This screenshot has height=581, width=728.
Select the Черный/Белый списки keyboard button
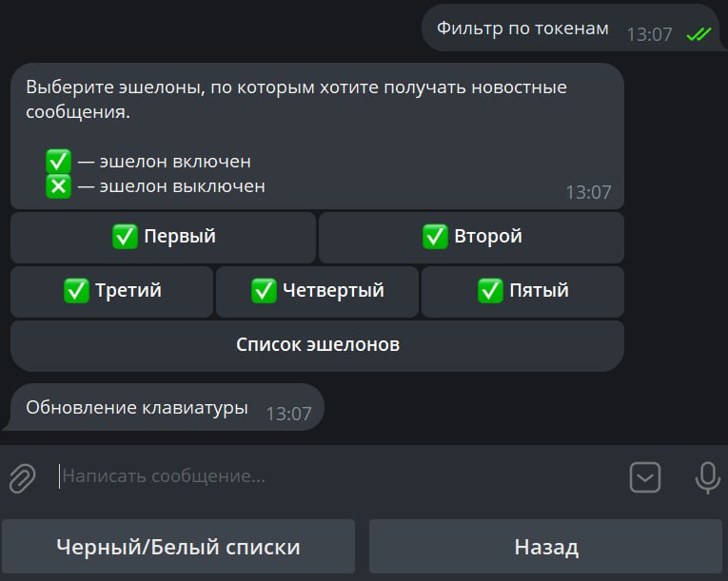pos(178,547)
